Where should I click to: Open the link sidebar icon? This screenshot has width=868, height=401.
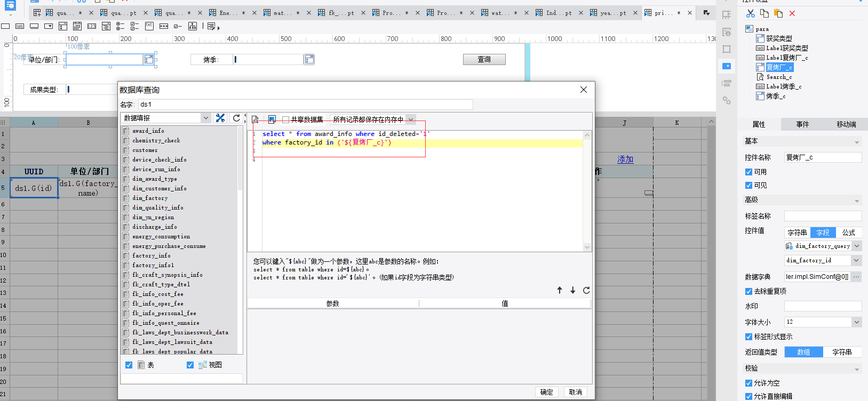tap(727, 100)
